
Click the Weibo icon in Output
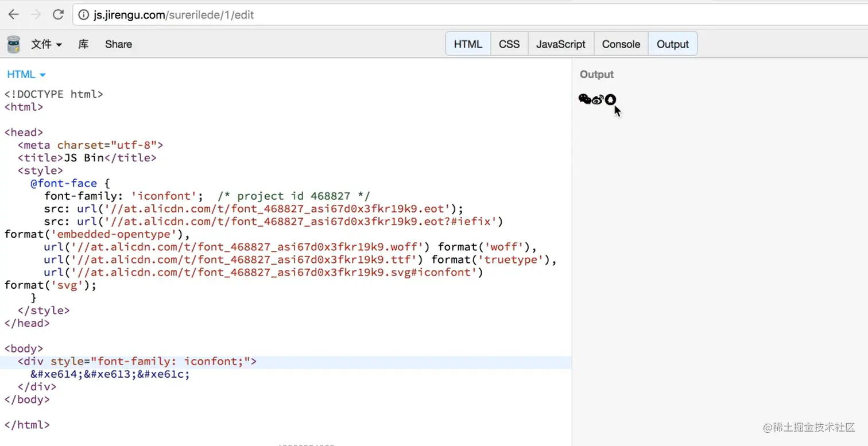click(598, 100)
